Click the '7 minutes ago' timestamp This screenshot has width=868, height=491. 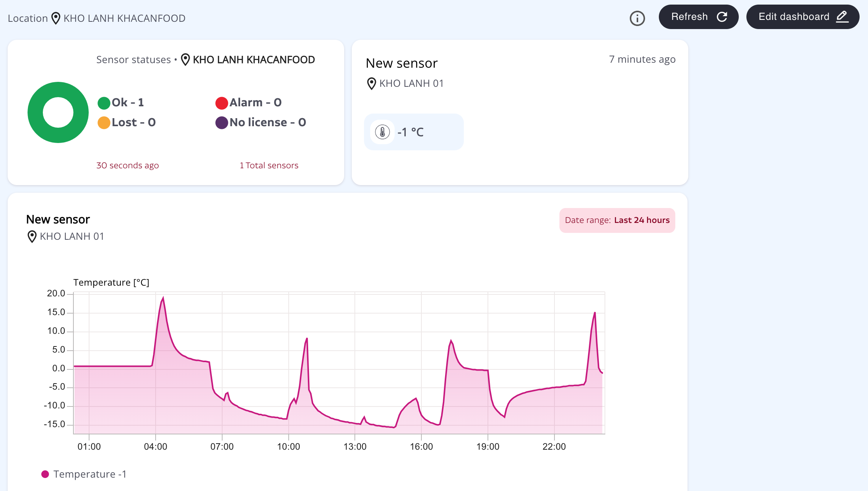pyautogui.click(x=642, y=60)
